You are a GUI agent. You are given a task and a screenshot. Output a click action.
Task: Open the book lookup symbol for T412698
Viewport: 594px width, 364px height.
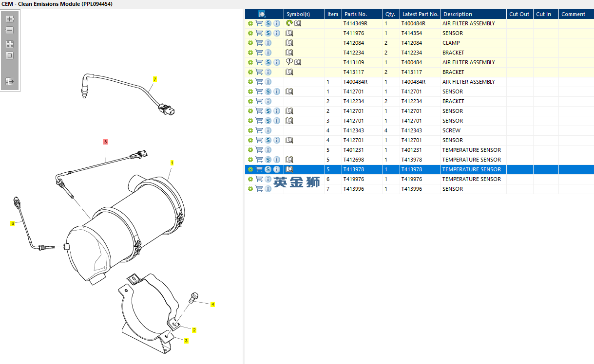(x=289, y=160)
